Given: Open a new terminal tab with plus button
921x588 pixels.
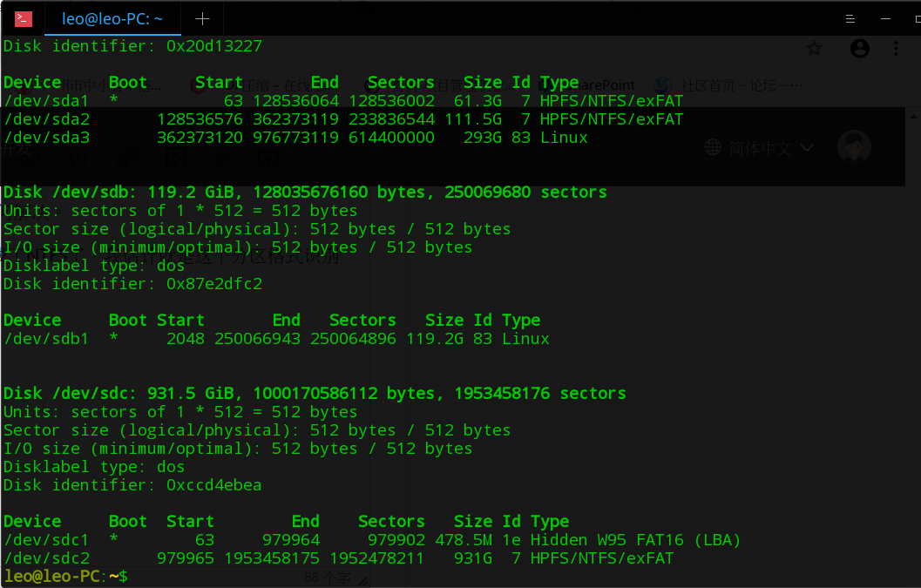Looking at the screenshot, I should (x=202, y=18).
